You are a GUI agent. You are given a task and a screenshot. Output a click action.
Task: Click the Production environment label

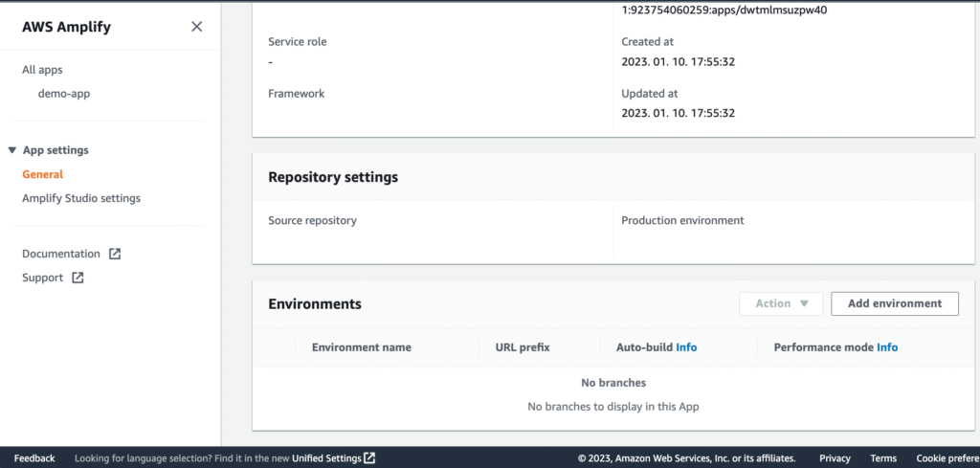tap(682, 220)
